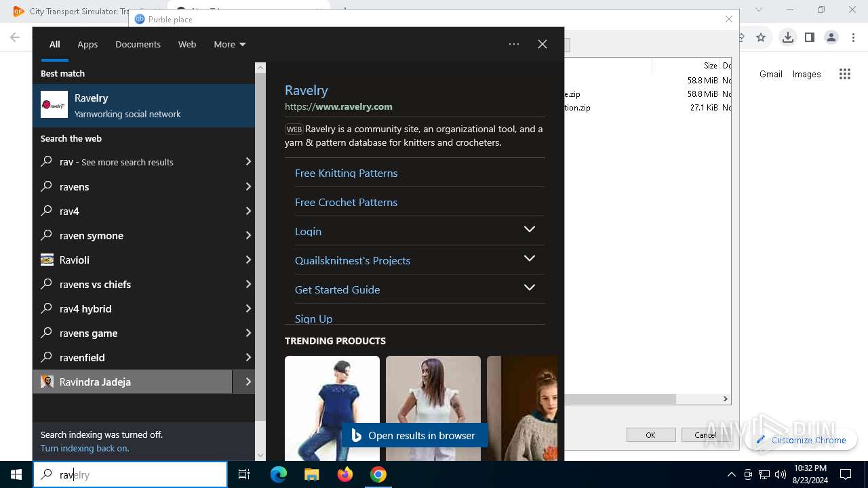This screenshot has height=488, width=868.
Task: Select the 'ravens' web suggestion
Action: coord(132,186)
